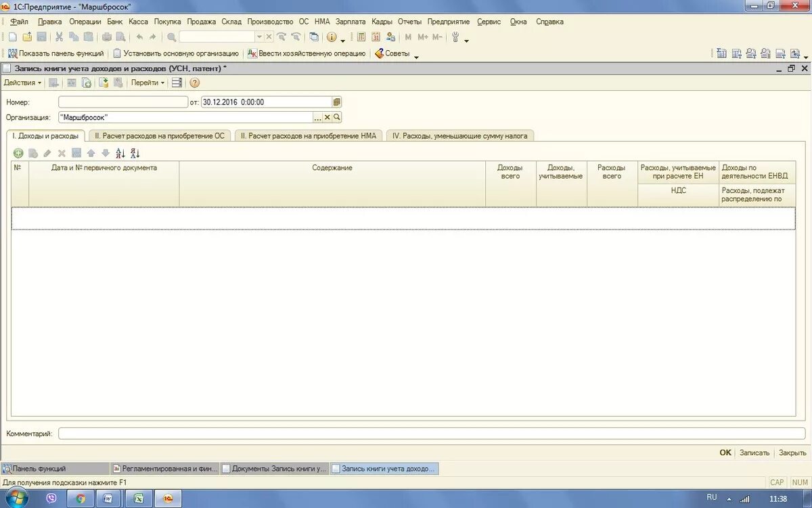The image size is (812, 508).
Task: Click Ввести хозяйственную операцию button
Action: pyautogui.click(x=307, y=54)
